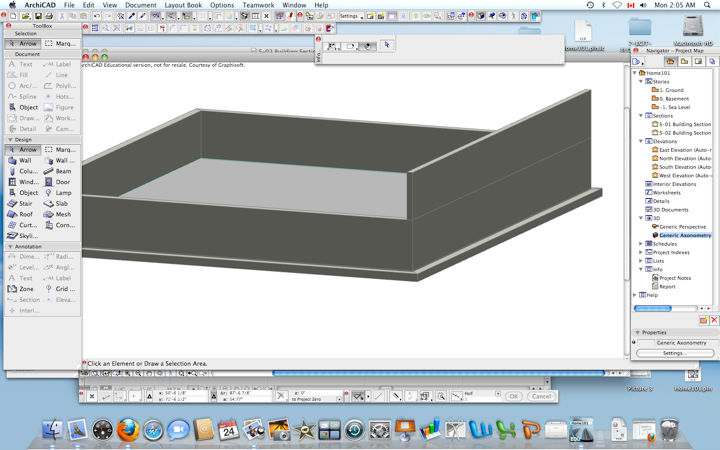This screenshot has width=720, height=450.
Task: Click the Undo arrow icon
Action: click(97, 16)
